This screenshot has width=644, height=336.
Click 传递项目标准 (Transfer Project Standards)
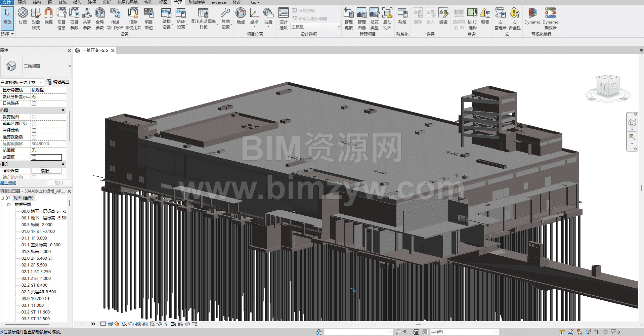pyautogui.click(x=115, y=18)
